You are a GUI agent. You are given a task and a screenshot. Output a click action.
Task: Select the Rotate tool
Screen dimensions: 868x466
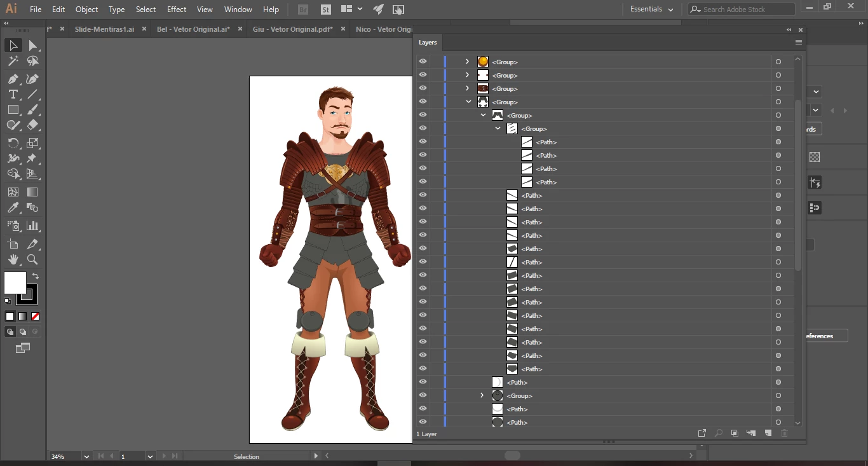[13, 143]
